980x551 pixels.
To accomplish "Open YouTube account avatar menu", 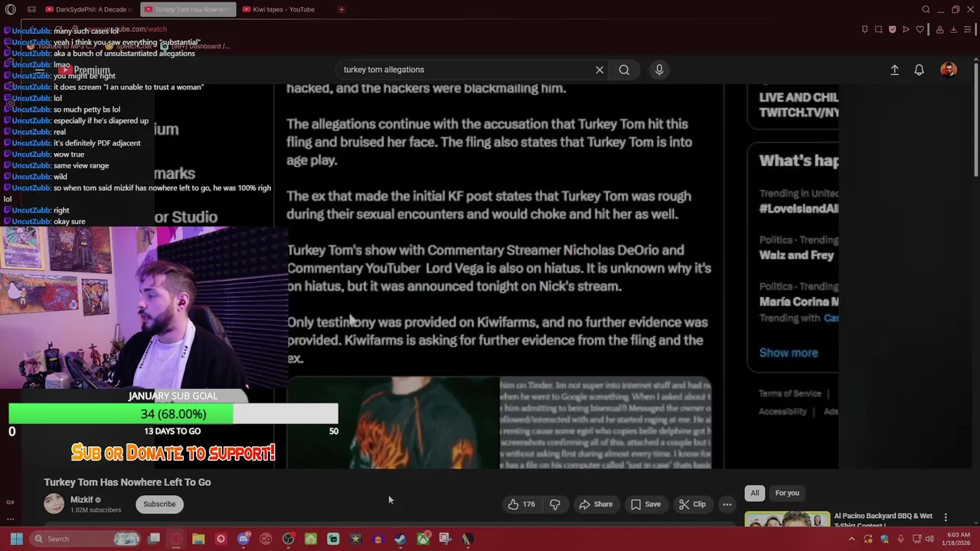I will [949, 70].
